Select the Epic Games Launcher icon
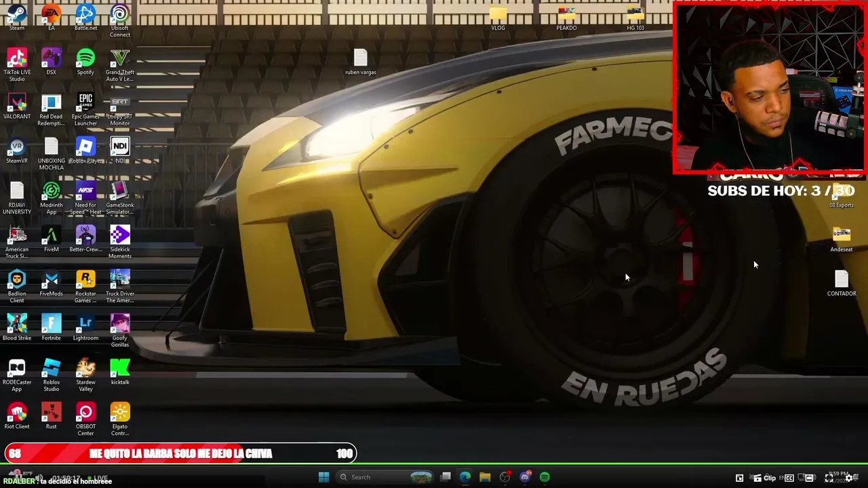This screenshot has width=868, height=488. click(x=85, y=110)
